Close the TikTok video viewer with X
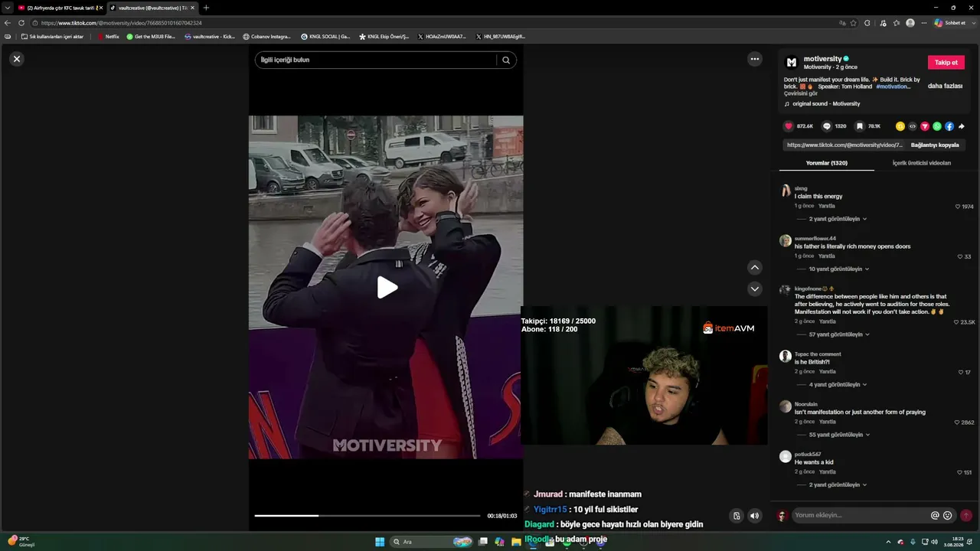 point(17,59)
